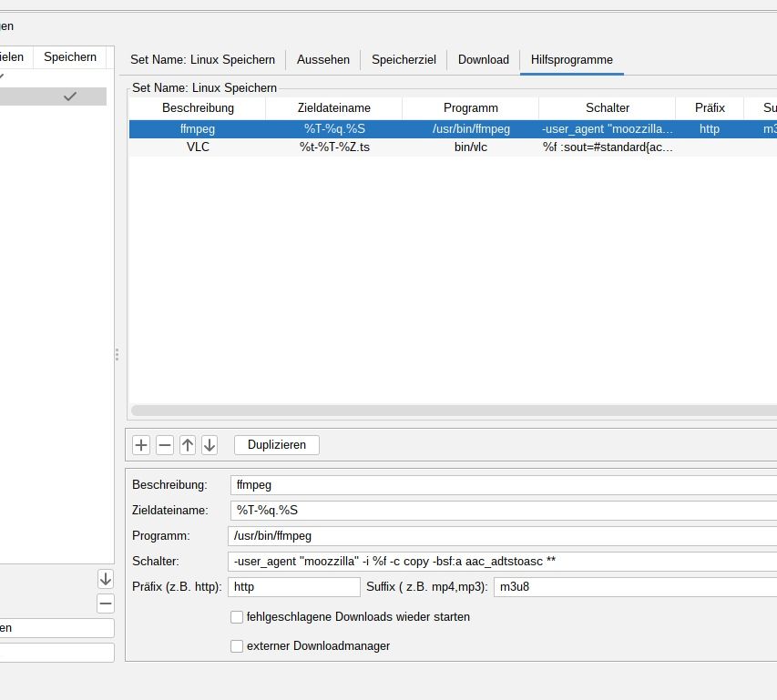Screen dimensions: 777x700
Task: Focus the Zieldateiname input field
Action: pos(504,511)
